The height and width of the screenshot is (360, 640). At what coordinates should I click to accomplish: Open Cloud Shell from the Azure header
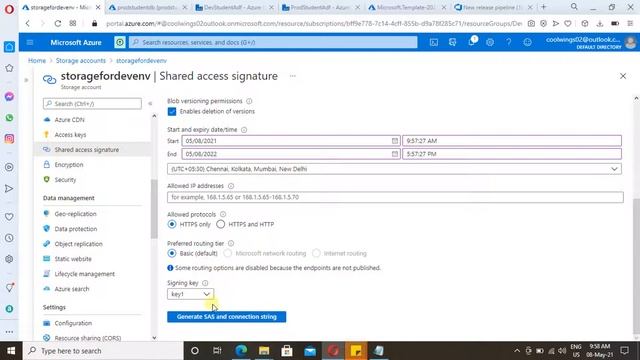tap(433, 42)
